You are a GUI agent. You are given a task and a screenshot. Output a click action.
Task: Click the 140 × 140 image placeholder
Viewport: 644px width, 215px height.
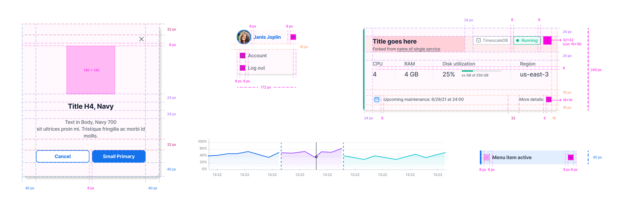91,70
